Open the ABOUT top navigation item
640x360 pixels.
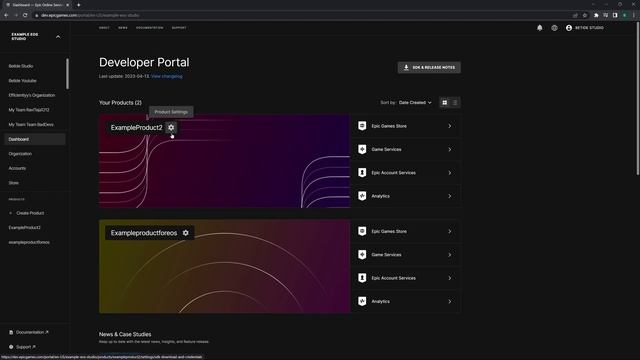104,28
